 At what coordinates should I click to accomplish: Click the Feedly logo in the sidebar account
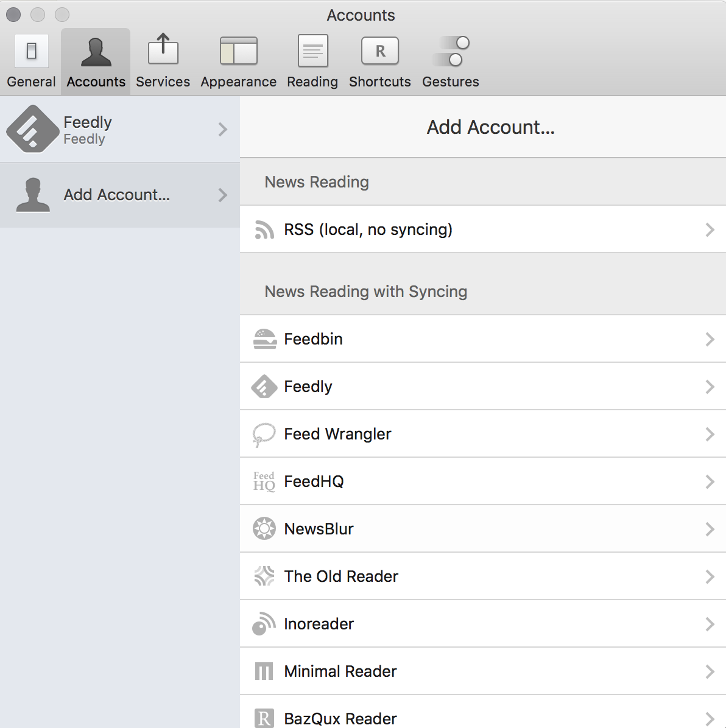[32, 129]
